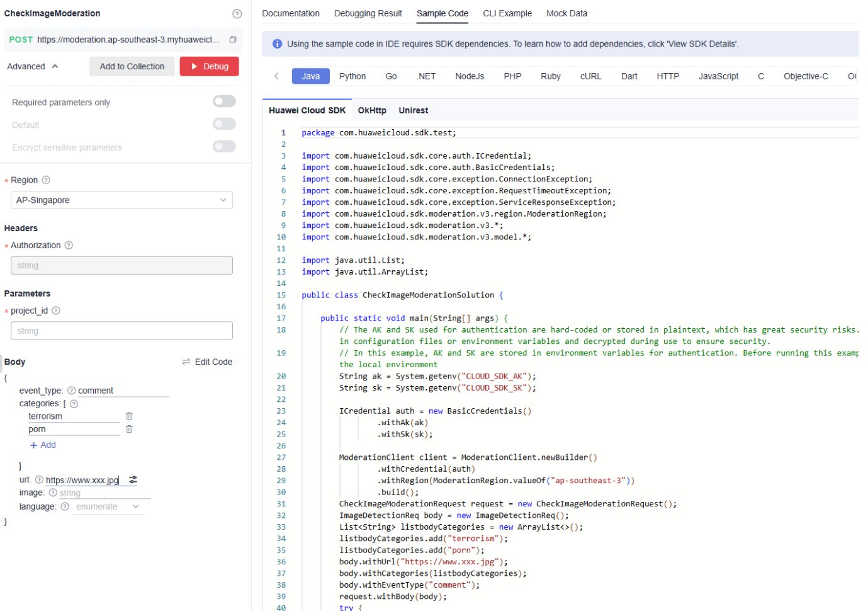The image size is (868, 611).
Task: Toggle Required parameters only switch
Action: 224,101
